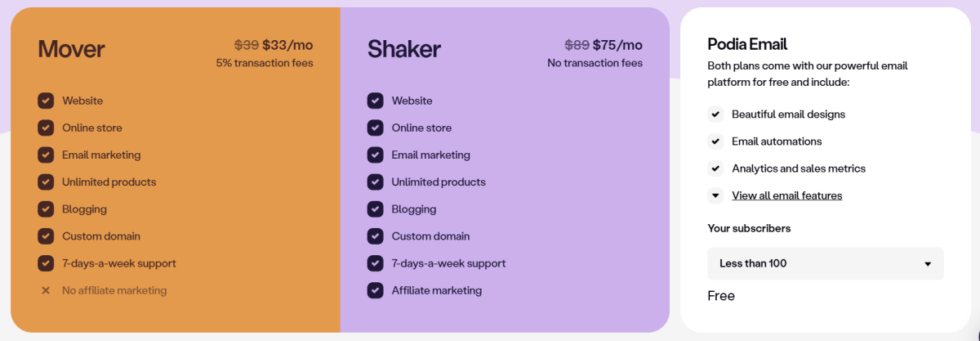Click the Shaker $75/mo price label
The image size is (980, 341).
[617, 45]
